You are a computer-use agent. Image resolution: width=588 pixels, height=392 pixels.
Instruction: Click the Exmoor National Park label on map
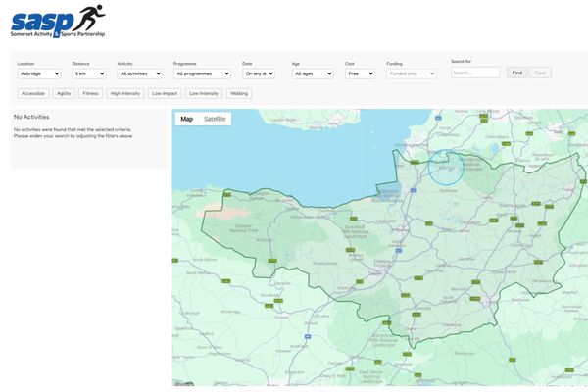244,228
